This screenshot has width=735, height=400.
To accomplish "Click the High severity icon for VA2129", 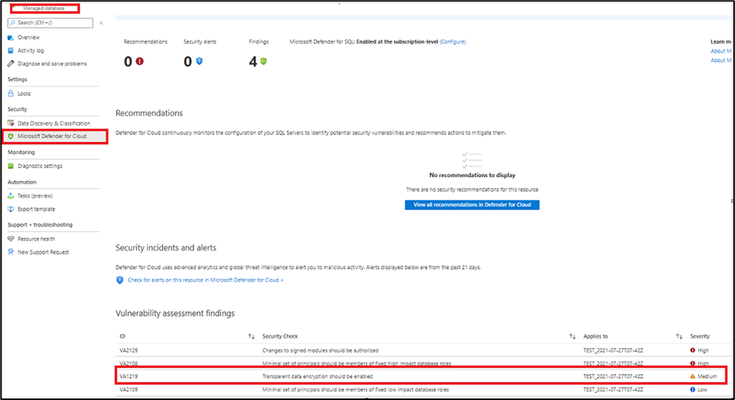I will coord(692,350).
